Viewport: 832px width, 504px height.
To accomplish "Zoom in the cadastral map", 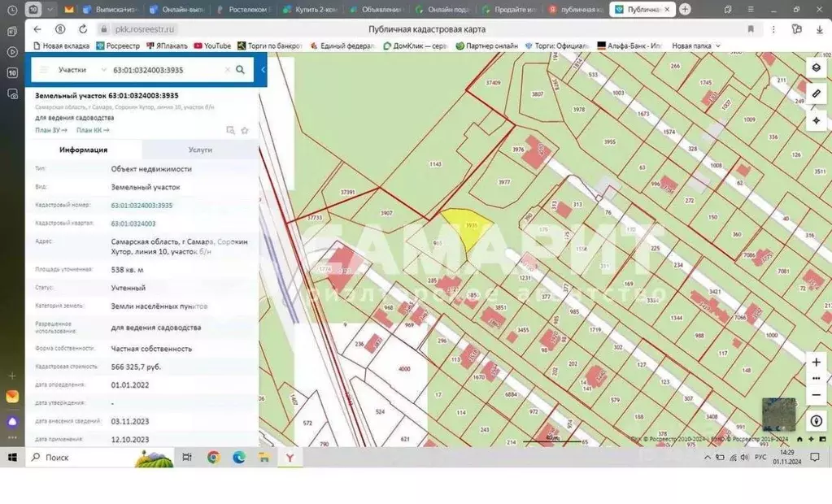I will (816, 362).
